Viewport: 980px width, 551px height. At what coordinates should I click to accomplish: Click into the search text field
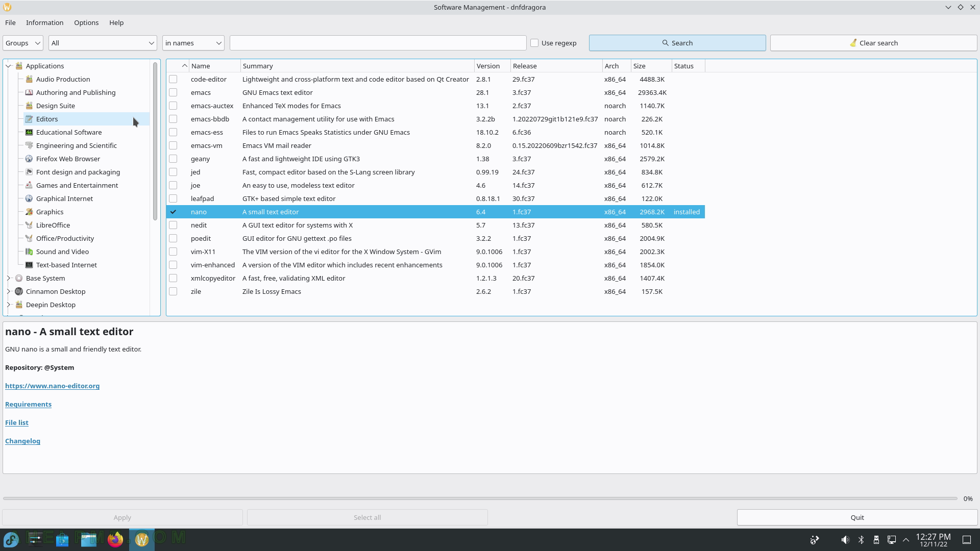click(x=378, y=43)
